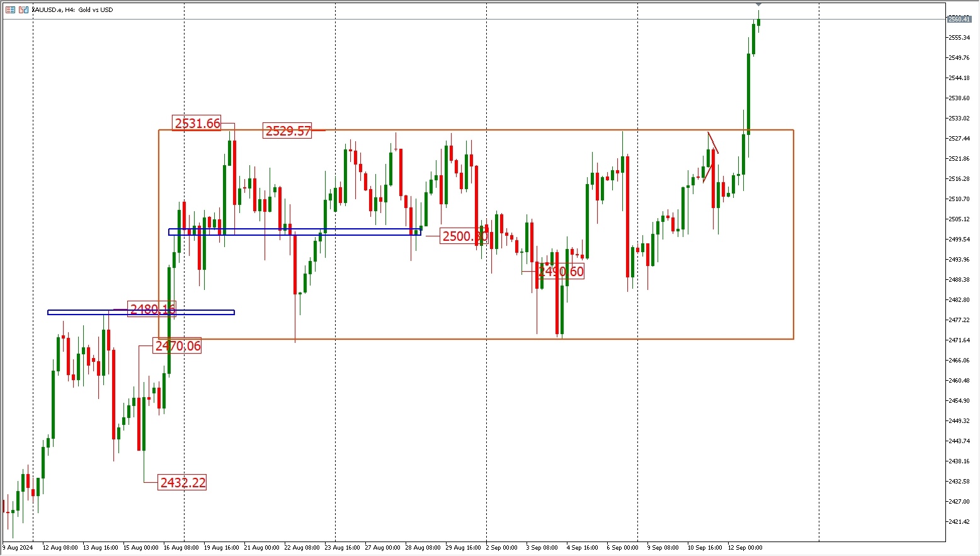The height and width of the screenshot is (556, 980).
Task: Click 2466.06 on the price scale
Action: click(x=959, y=361)
